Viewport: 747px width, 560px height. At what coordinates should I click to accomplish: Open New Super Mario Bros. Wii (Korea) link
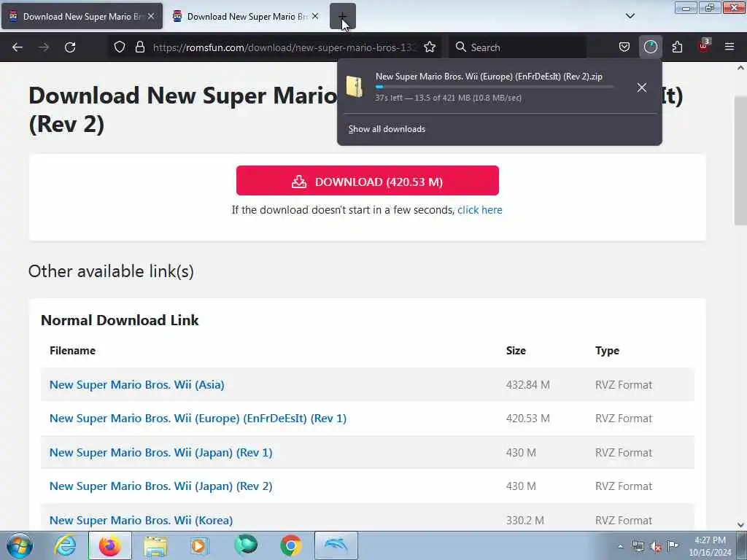tap(141, 520)
